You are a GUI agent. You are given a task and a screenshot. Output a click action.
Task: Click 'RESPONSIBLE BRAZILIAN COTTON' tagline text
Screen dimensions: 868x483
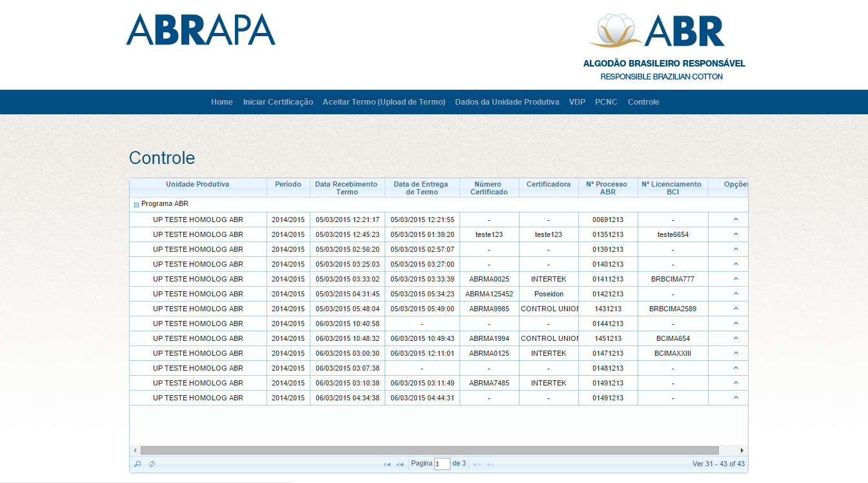[661, 76]
